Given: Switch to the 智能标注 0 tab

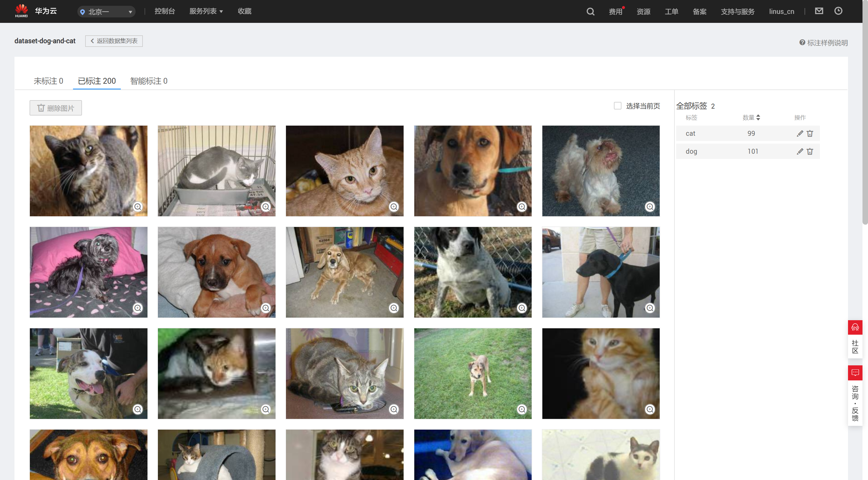Looking at the screenshot, I should [x=149, y=81].
